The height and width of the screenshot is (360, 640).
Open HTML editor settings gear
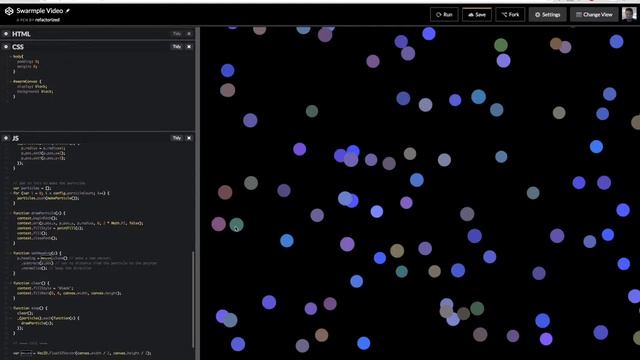click(6, 34)
